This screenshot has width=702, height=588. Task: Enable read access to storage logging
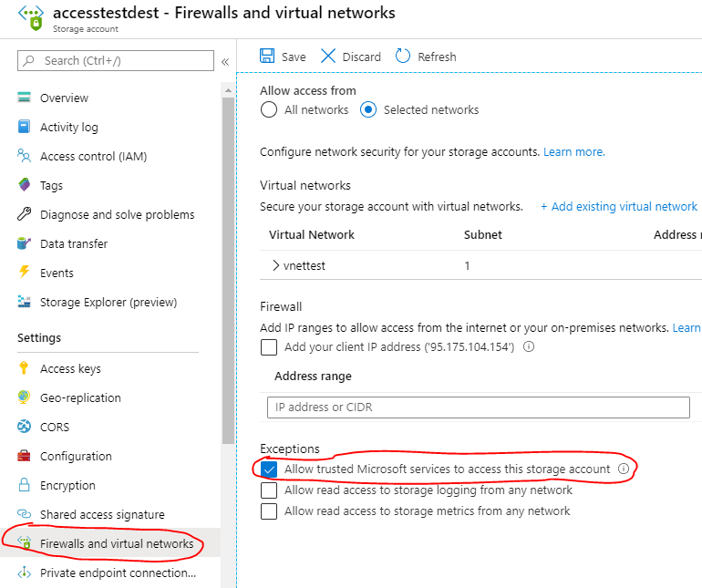tap(269, 490)
